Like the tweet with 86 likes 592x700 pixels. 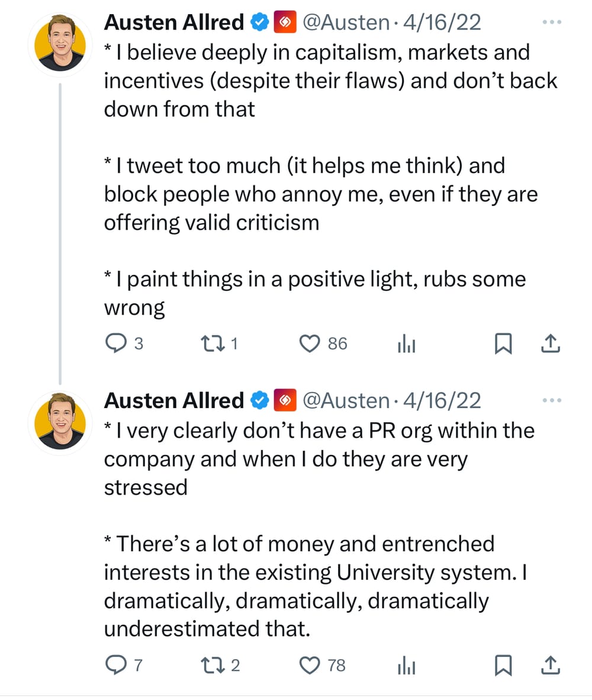(310, 343)
